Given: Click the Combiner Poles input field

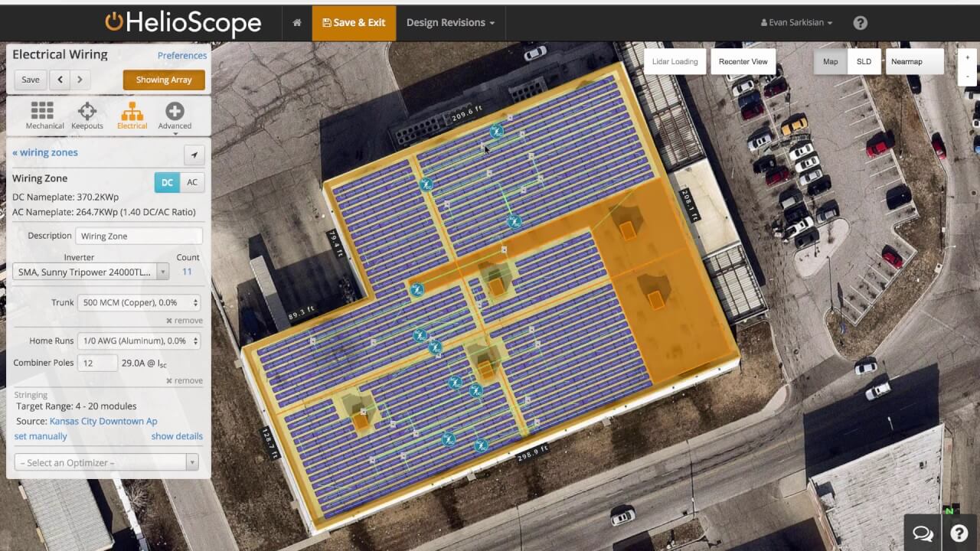Looking at the screenshot, I should 97,362.
